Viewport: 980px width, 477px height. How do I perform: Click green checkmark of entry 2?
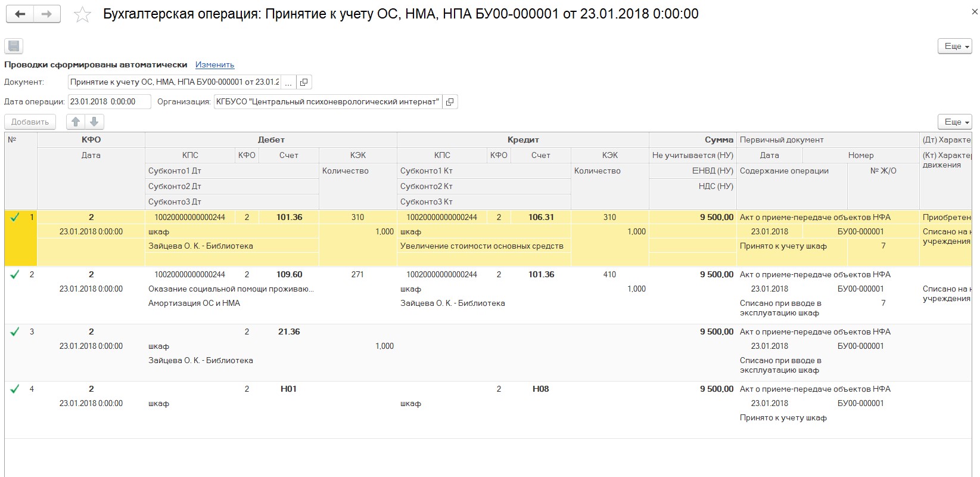[15, 274]
